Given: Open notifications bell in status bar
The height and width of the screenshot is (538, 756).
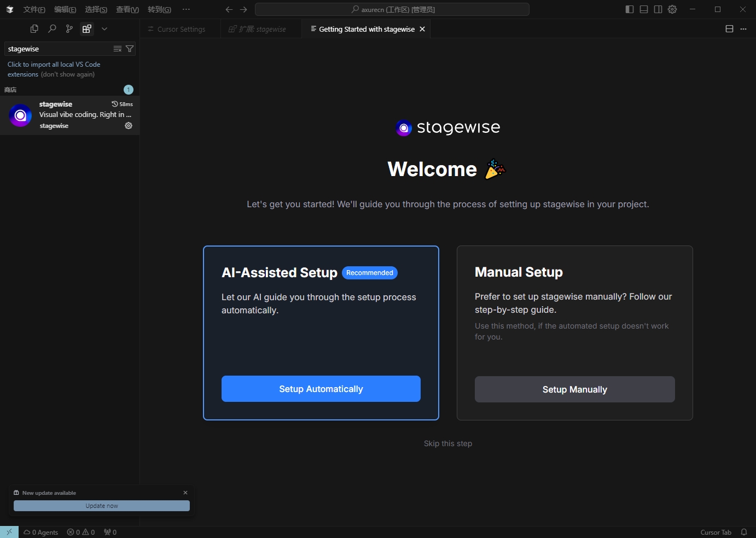Looking at the screenshot, I should pos(744,532).
